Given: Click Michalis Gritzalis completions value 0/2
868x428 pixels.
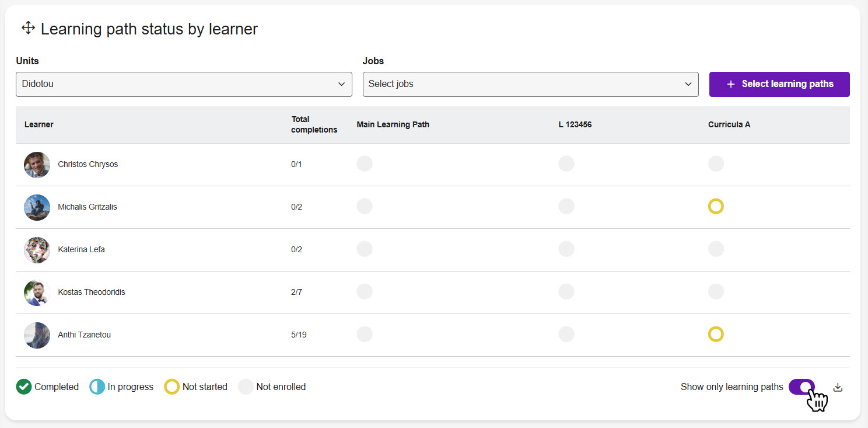Looking at the screenshot, I should coord(297,207).
